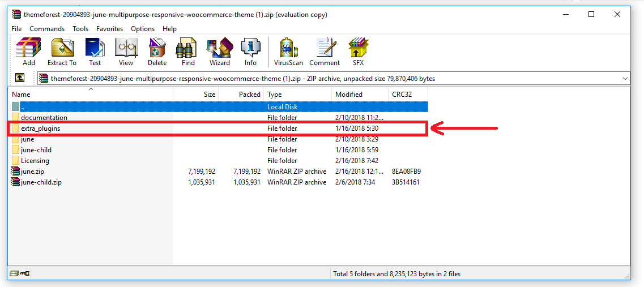This screenshot has height=287, width=644.
Task: Open the Options menu
Action: (x=143, y=29)
